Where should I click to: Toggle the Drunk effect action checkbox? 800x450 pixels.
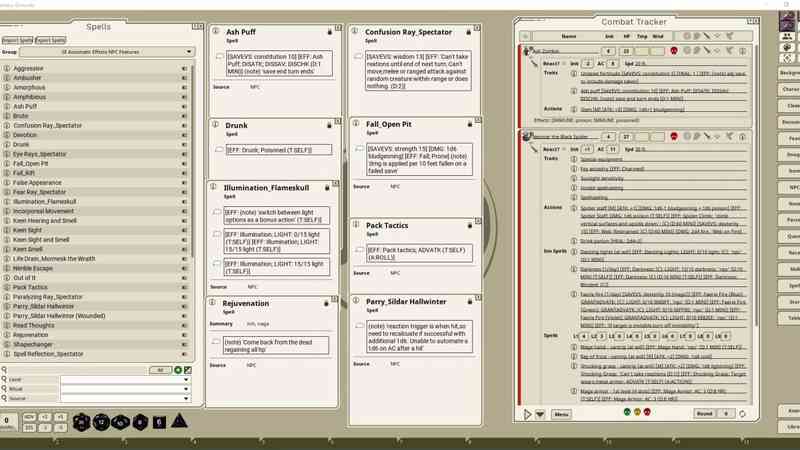[219, 149]
